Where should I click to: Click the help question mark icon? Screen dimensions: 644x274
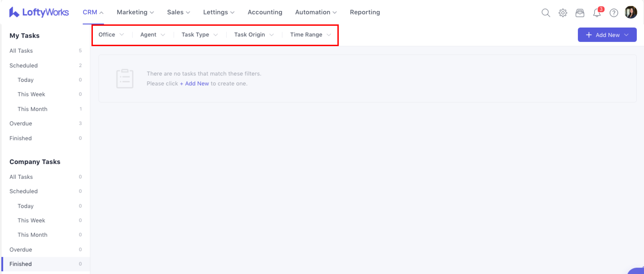coord(613,13)
